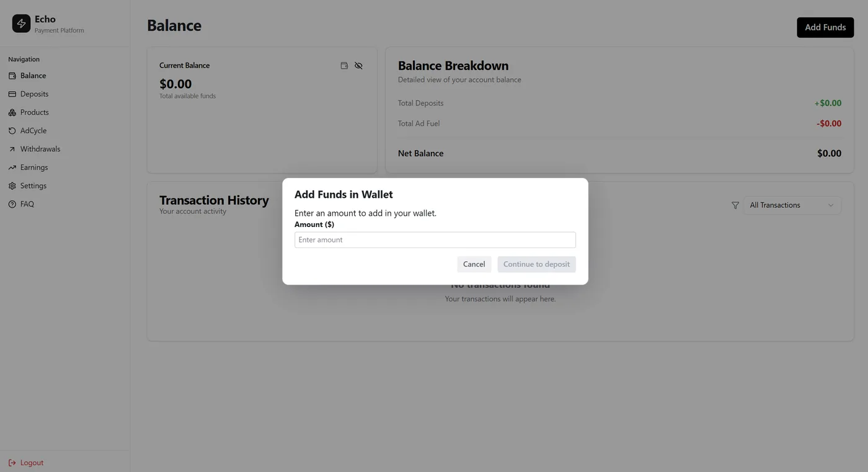Click the Add Funds in Wallet title
This screenshot has height=472, width=868.
(343, 195)
